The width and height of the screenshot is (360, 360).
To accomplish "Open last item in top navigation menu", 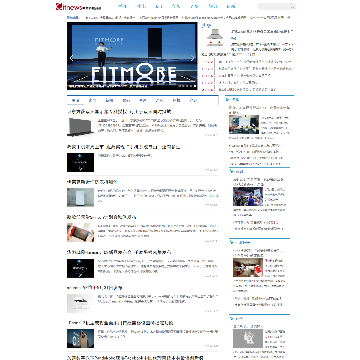I will click(231, 6).
